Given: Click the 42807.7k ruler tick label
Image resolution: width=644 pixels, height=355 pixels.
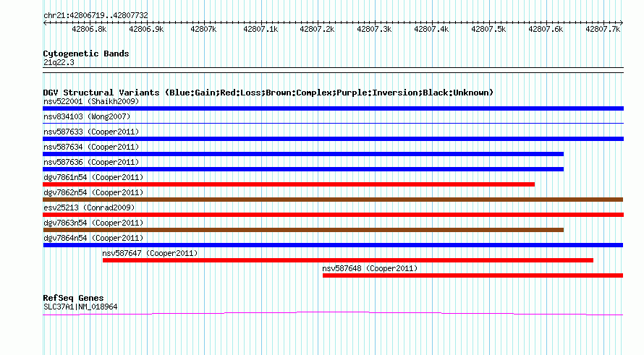Looking at the screenshot, I should tap(603, 29).
